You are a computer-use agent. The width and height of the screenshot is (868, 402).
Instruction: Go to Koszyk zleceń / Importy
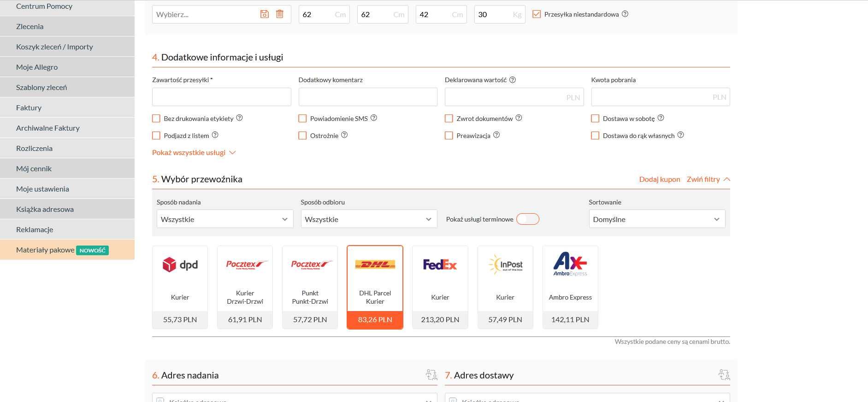(x=67, y=47)
